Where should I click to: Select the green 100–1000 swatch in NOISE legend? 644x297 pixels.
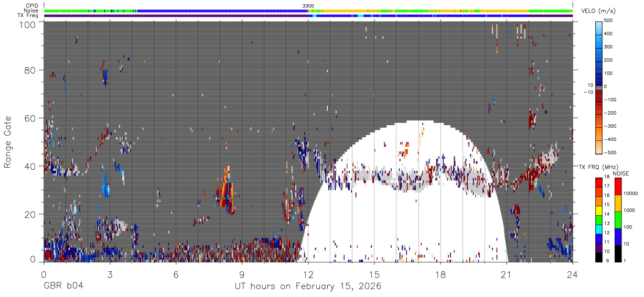(x=618, y=219)
